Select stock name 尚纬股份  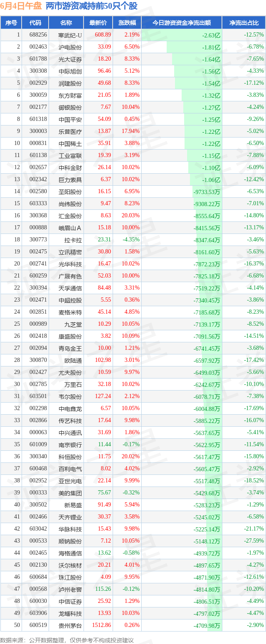pos(70,204)
